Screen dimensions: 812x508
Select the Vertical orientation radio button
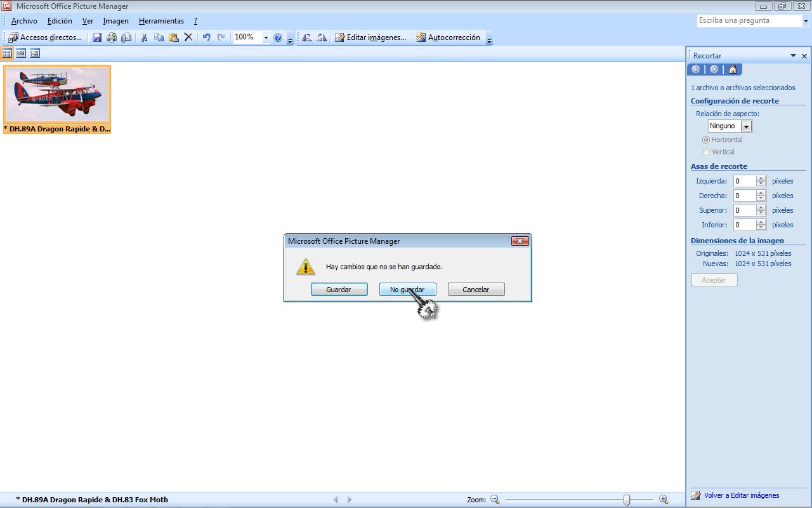click(706, 152)
